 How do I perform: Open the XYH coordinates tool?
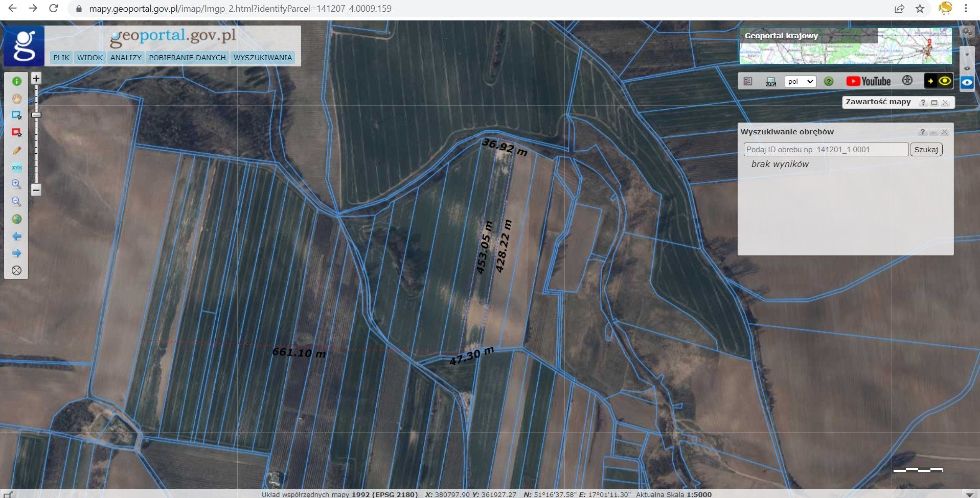pyautogui.click(x=16, y=168)
